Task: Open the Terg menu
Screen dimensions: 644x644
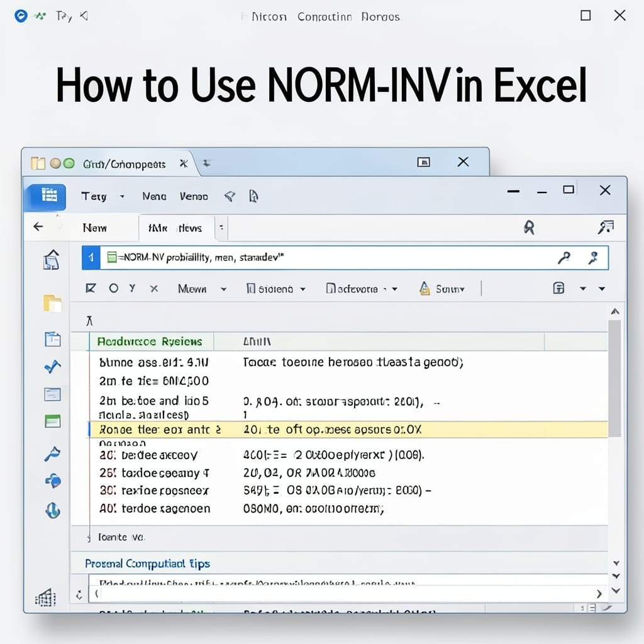Action: pos(94,197)
